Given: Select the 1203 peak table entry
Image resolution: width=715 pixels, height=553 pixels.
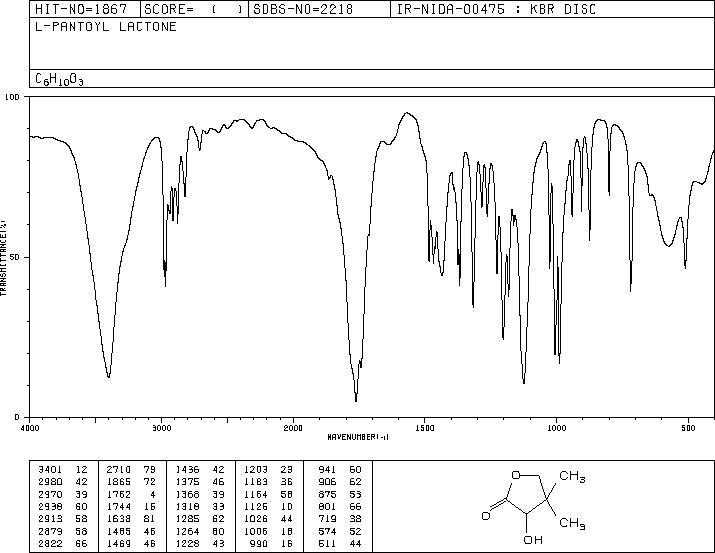Looking at the screenshot, I should 269,470.
